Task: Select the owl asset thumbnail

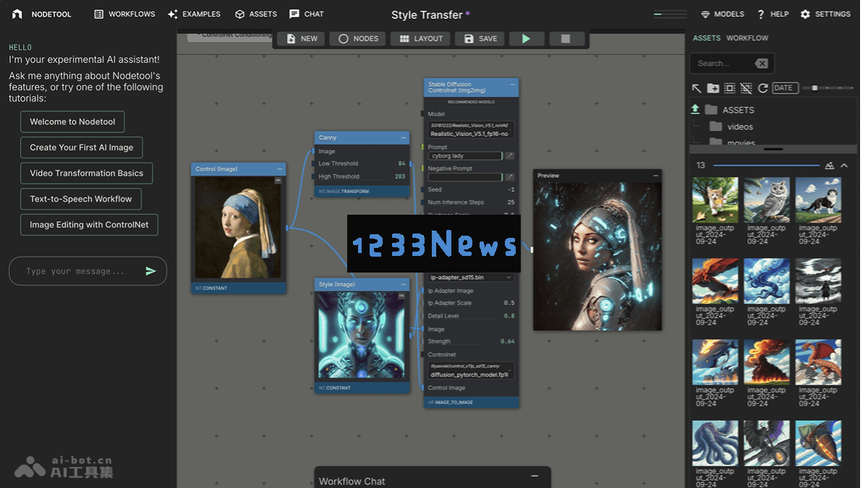Action: click(x=767, y=200)
